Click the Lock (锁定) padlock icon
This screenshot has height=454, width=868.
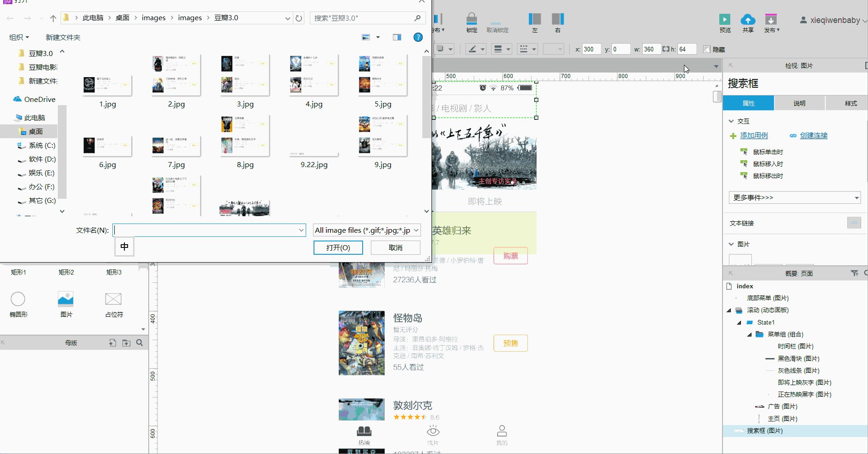coord(472,19)
